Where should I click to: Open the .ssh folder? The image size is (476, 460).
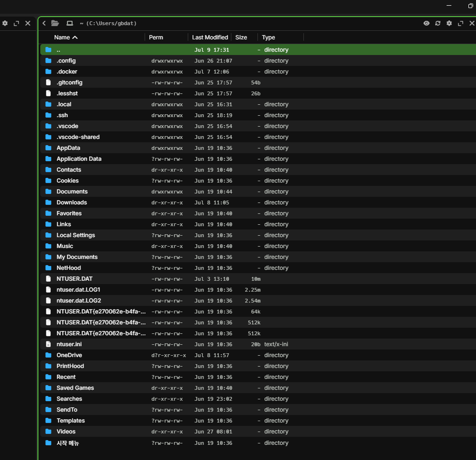(62, 115)
